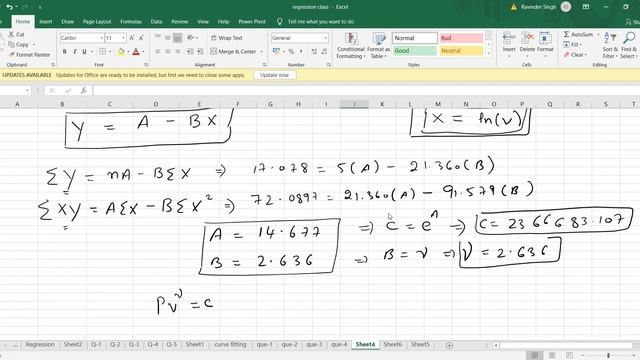Open Conditional Formatting menu

click(x=351, y=46)
